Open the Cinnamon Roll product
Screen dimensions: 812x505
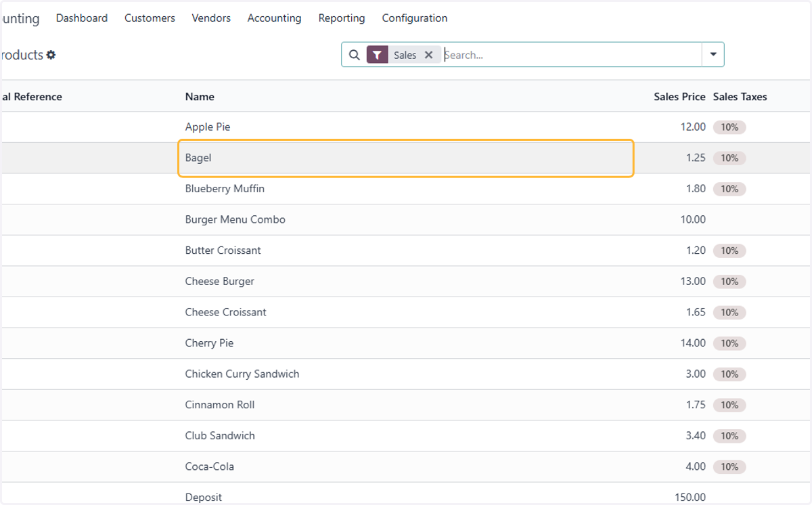220,405
